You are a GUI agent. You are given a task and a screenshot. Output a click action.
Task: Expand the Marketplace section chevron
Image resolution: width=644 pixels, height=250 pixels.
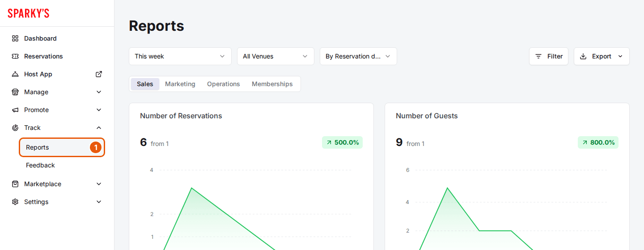coord(99,184)
